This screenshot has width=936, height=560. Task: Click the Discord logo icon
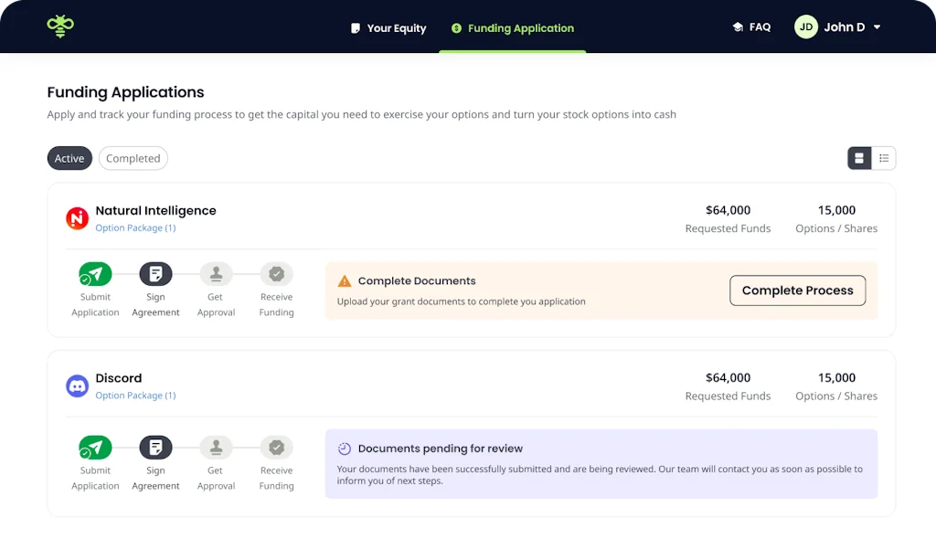(x=77, y=386)
